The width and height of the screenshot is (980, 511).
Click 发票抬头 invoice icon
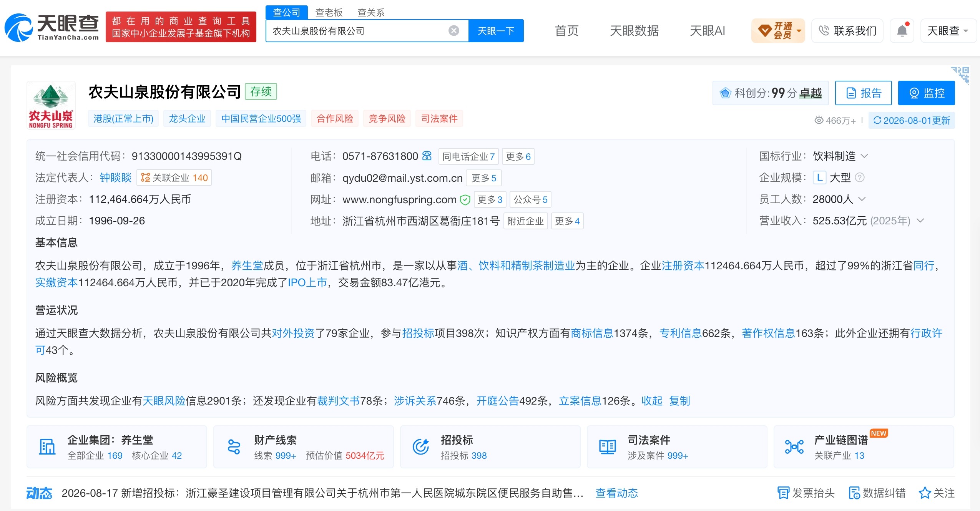(x=783, y=493)
